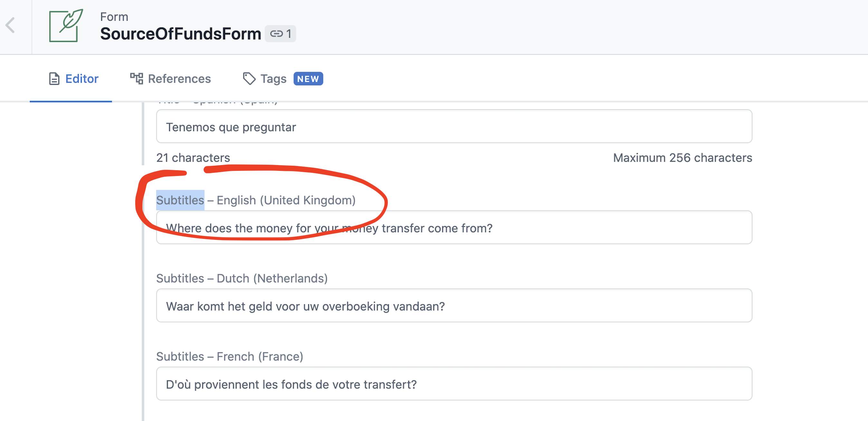Click the blue NEW badge
This screenshot has height=421, width=868.
[x=308, y=79]
